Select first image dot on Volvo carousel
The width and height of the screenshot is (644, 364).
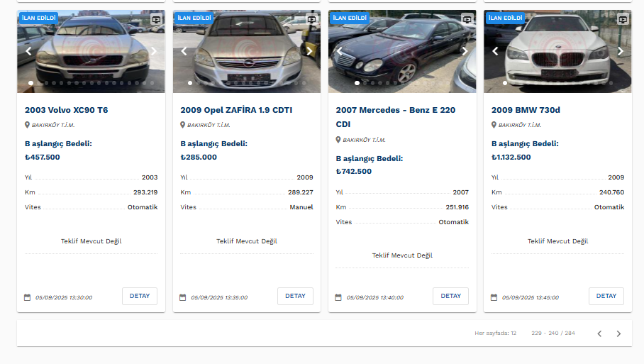tap(30, 83)
